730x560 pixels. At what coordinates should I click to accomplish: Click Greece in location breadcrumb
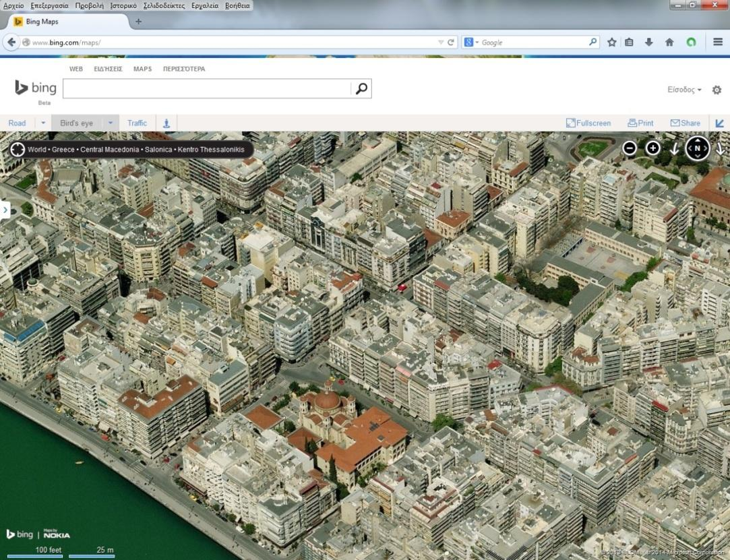63,150
